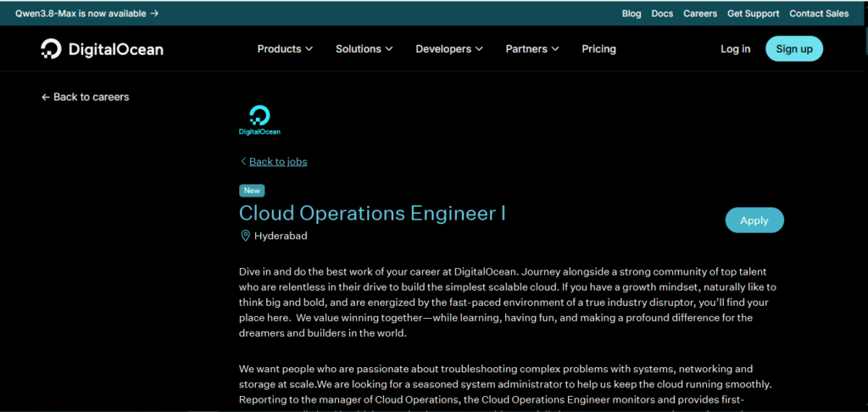Click the Back to jobs link
Image resolution: width=868 pixels, height=412 pixels.
point(278,162)
